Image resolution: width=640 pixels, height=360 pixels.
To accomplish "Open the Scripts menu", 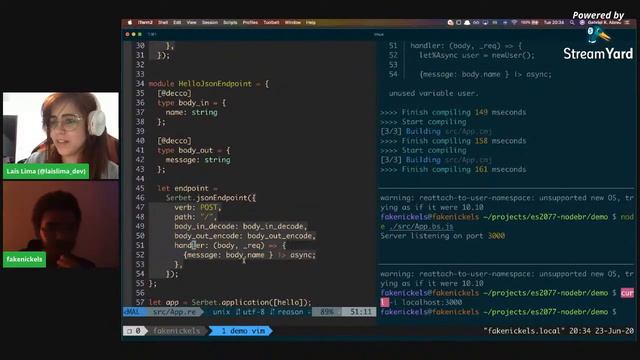I will 230,22.
